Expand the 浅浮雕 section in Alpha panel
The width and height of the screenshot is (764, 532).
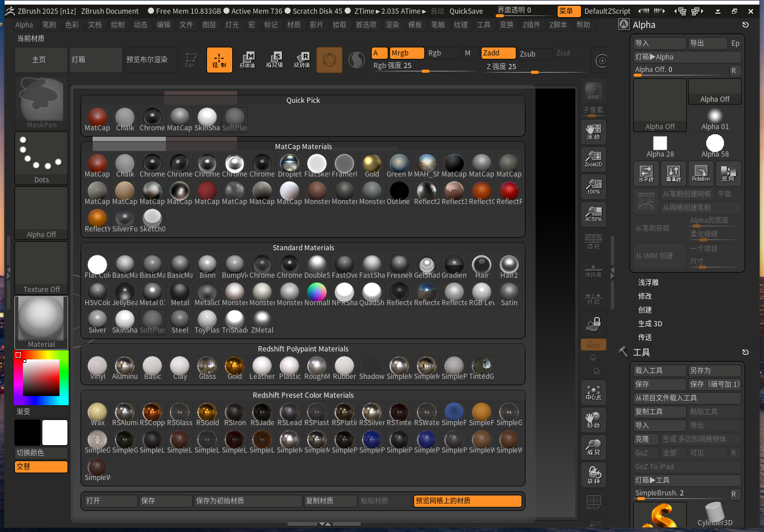[x=648, y=282]
